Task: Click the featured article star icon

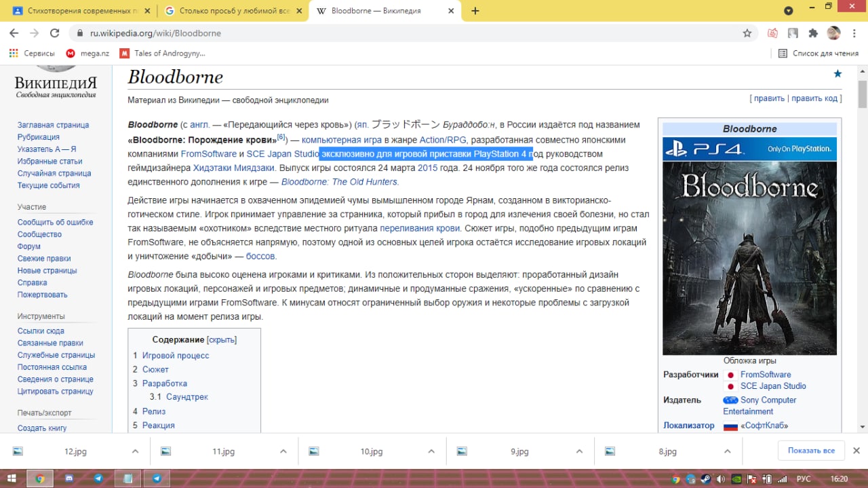Action: coord(837,73)
